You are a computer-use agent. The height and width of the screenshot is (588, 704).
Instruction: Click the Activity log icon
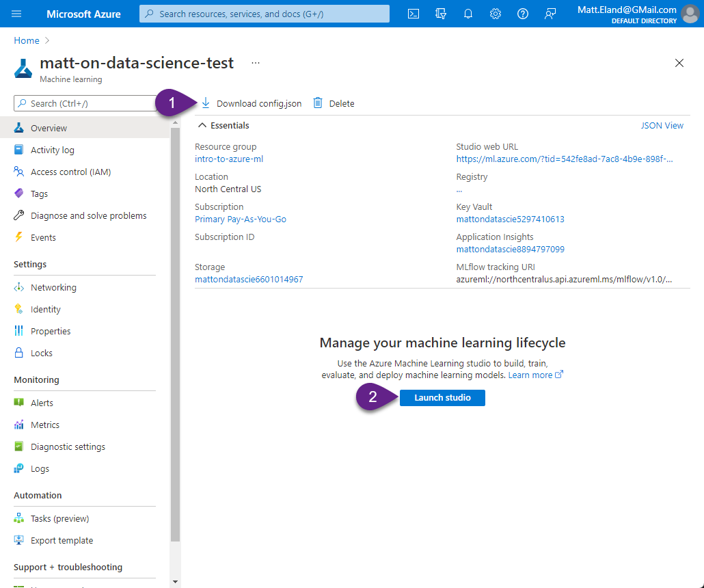(x=19, y=150)
